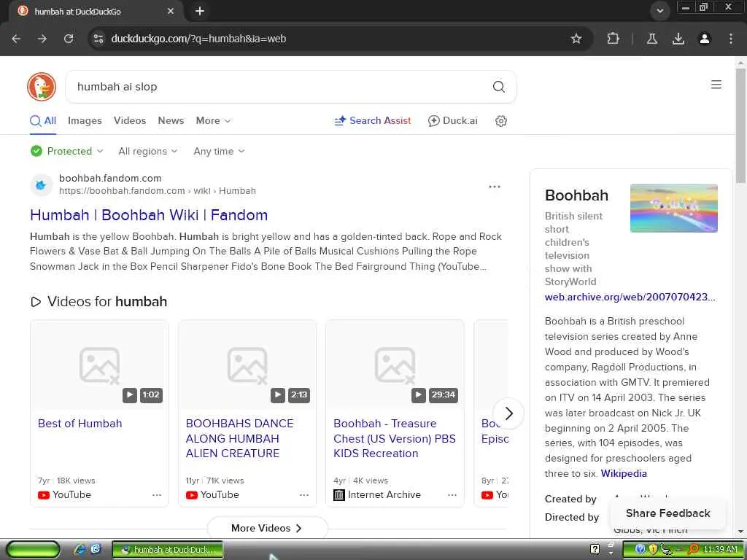Click the Boohbah panel heading

pos(576,195)
